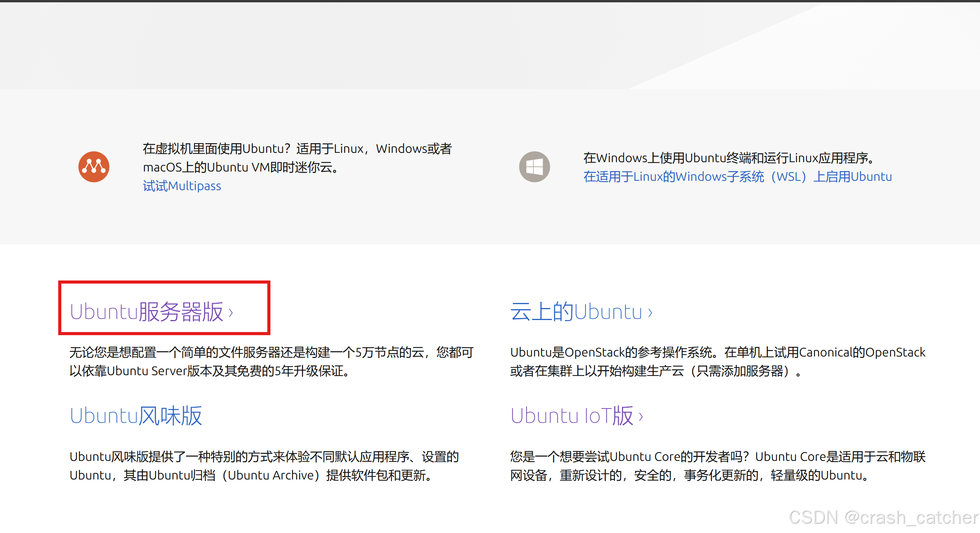Viewport: 980px width, 533px height.
Task: Open the Ubuntu服务器版 heading link
Action: (x=152, y=311)
